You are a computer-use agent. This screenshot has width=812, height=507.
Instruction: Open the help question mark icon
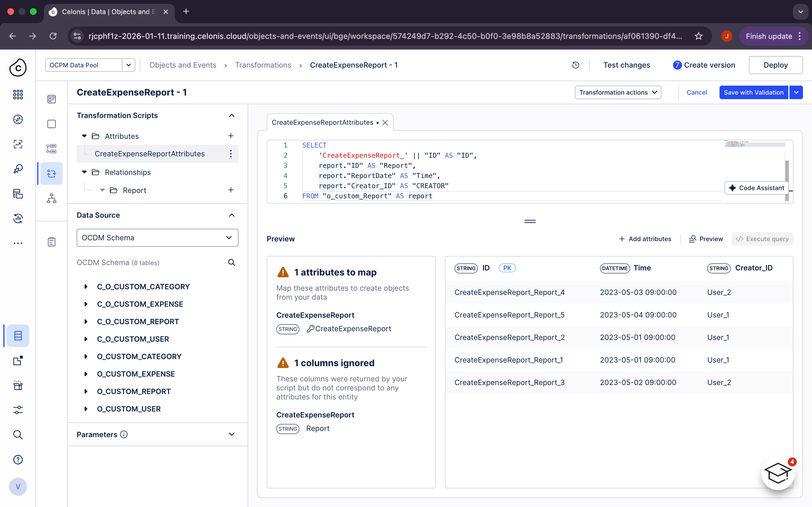tap(18, 459)
